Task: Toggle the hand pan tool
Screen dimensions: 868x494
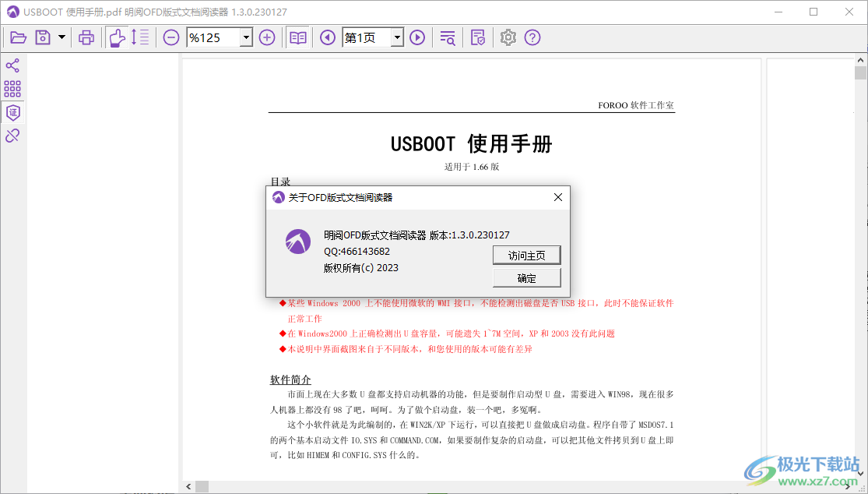Action: point(117,37)
